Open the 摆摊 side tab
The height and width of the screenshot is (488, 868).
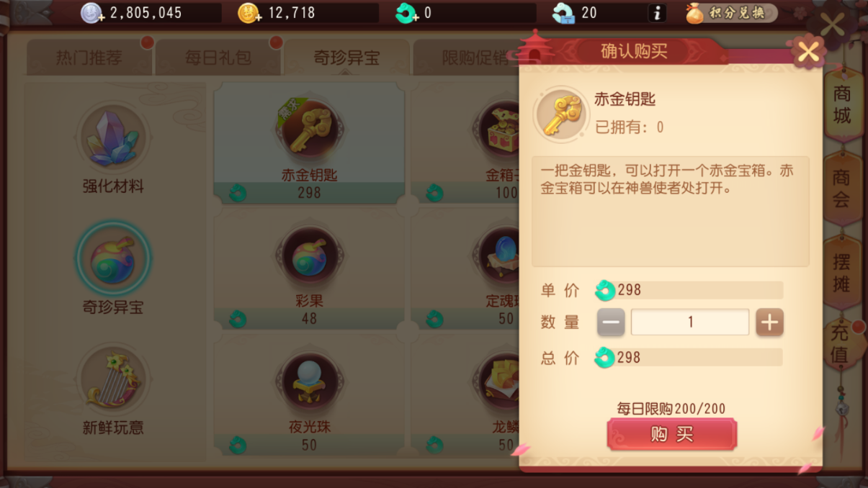coord(841,273)
